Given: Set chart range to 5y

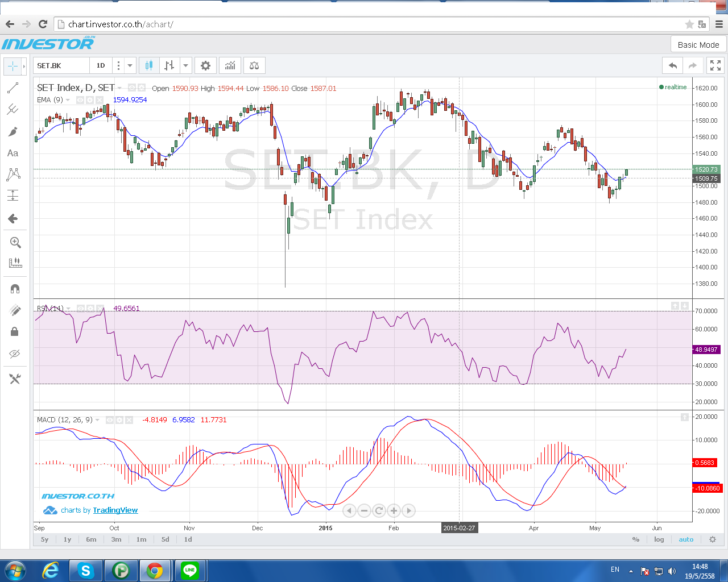Looking at the screenshot, I should (x=45, y=539).
